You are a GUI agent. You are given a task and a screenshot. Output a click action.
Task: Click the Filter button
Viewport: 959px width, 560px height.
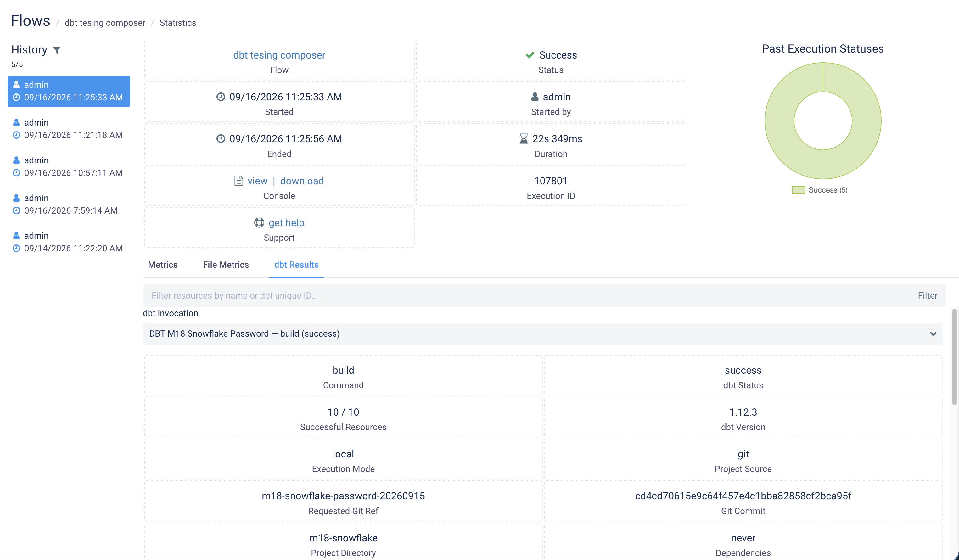tap(928, 296)
